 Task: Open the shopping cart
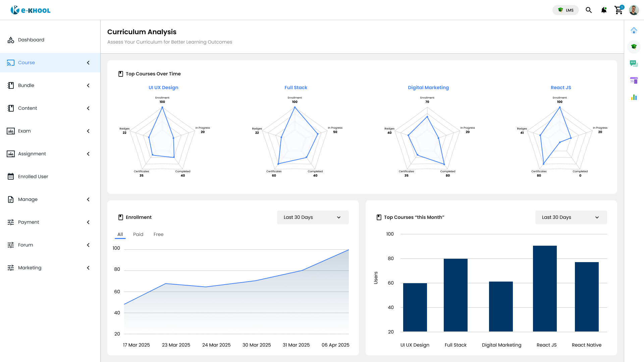pos(619,10)
